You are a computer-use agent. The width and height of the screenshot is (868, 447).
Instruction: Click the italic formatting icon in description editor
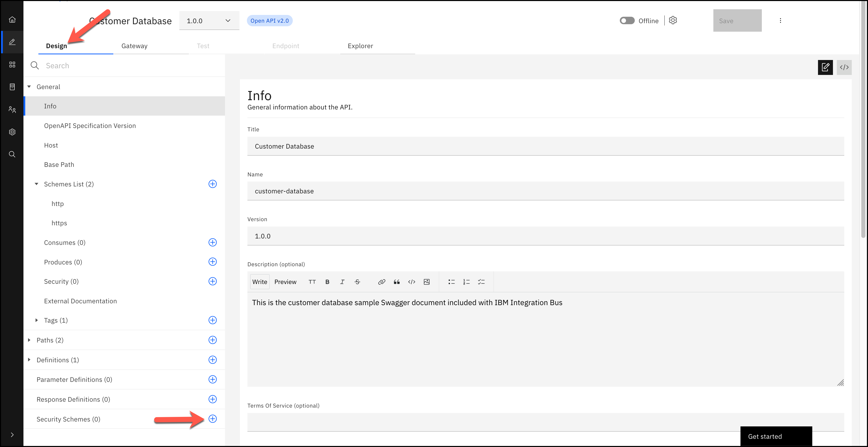tap(342, 282)
